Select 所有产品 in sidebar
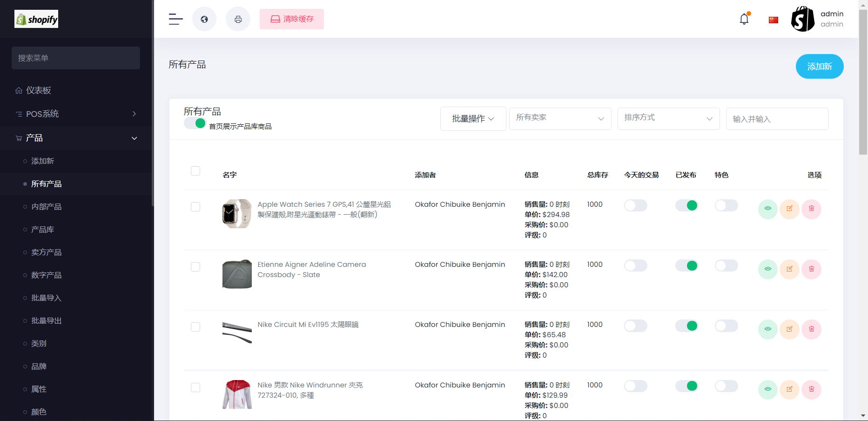 point(46,184)
